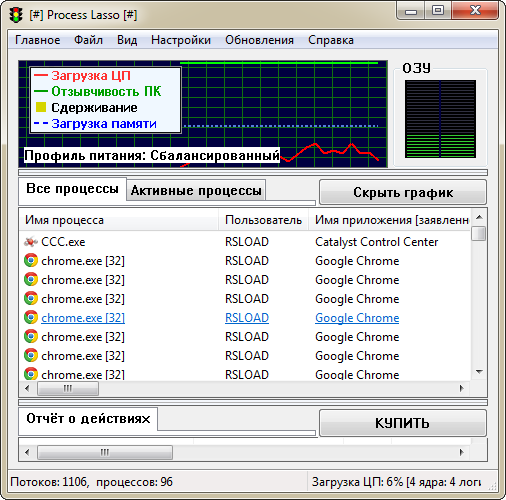Click the underlined Google Chrome link text
The height and width of the screenshot is (500, 506).
(x=357, y=318)
